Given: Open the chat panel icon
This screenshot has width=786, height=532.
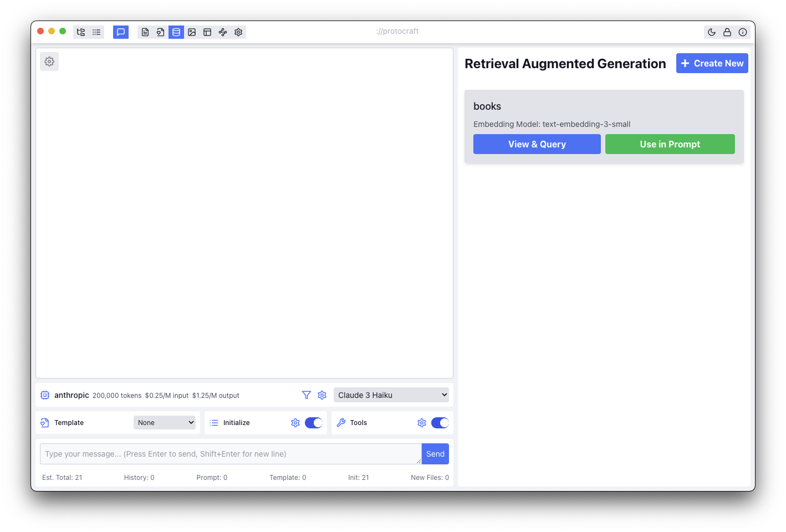Looking at the screenshot, I should [x=121, y=32].
